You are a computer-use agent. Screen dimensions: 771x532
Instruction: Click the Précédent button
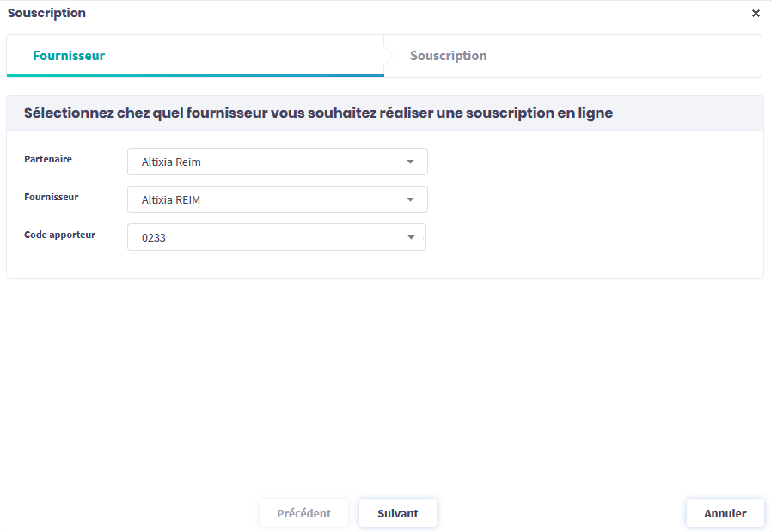tap(303, 513)
